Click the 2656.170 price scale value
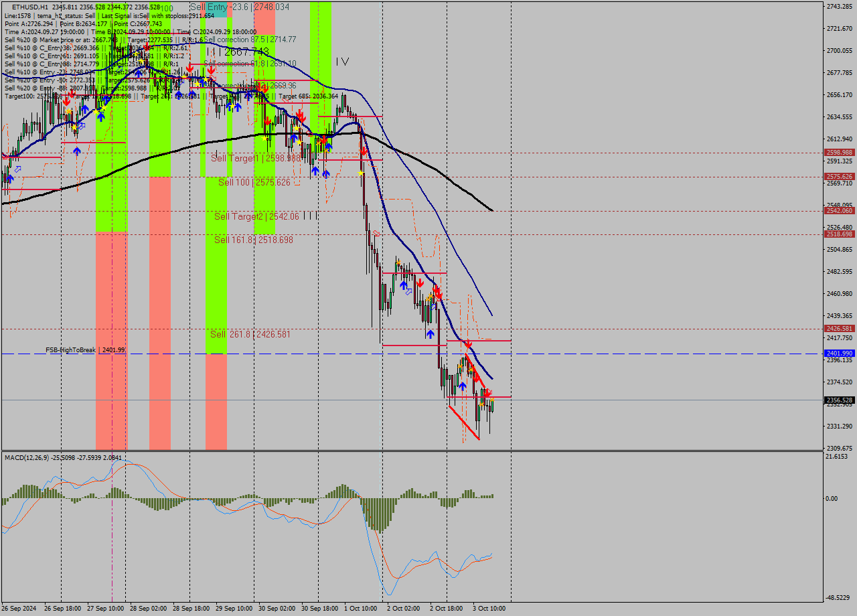The image size is (857, 616). click(839, 95)
